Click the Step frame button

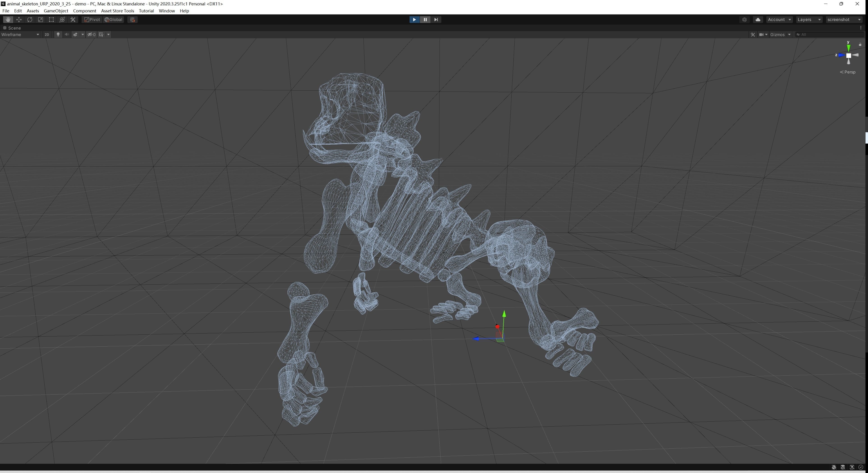point(436,20)
